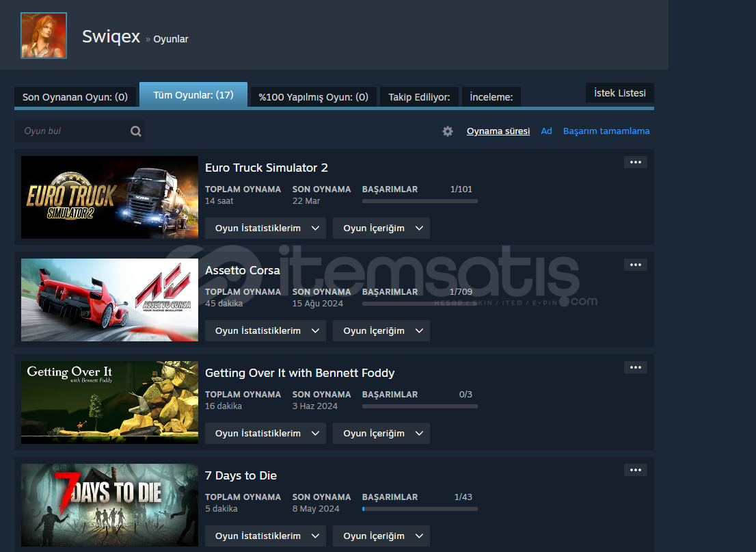Open 7 Days to Die more options menu

click(636, 470)
